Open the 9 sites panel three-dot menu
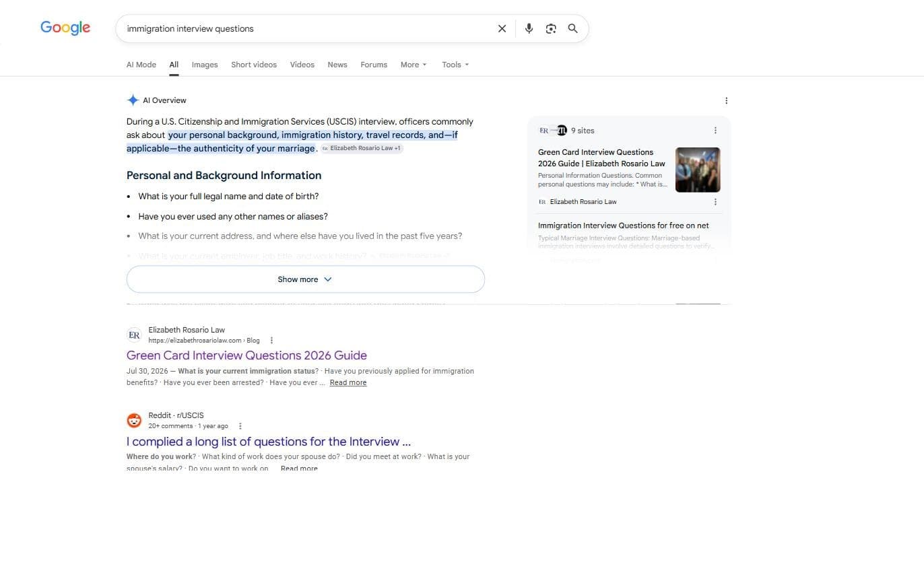924x587 pixels. 715,131
